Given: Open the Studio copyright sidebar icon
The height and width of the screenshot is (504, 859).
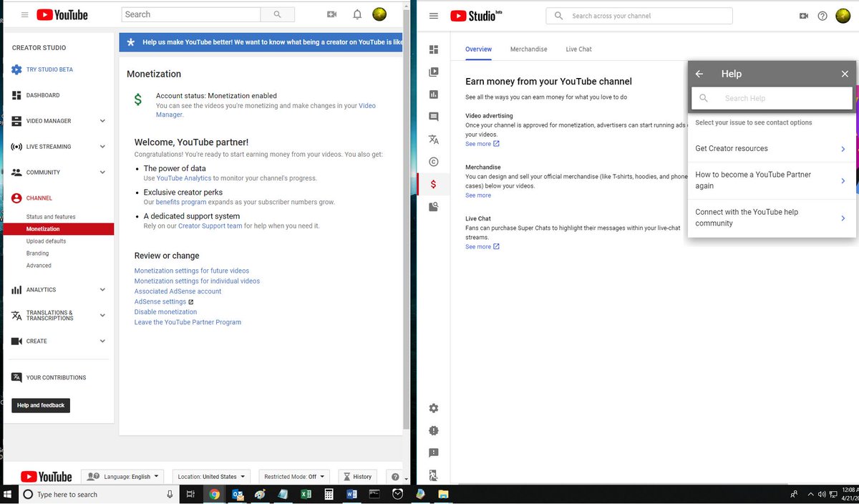Looking at the screenshot, I should tap(434, 162).
